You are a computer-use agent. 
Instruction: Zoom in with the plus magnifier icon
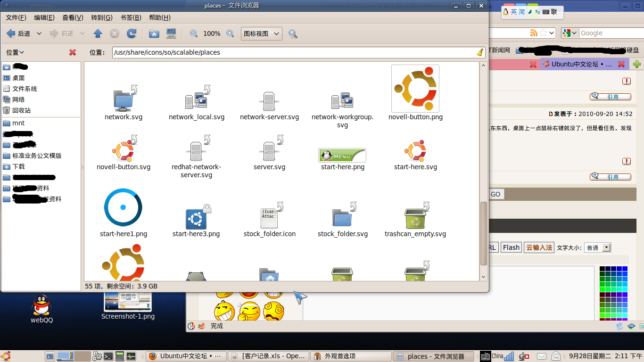point(230,33)
